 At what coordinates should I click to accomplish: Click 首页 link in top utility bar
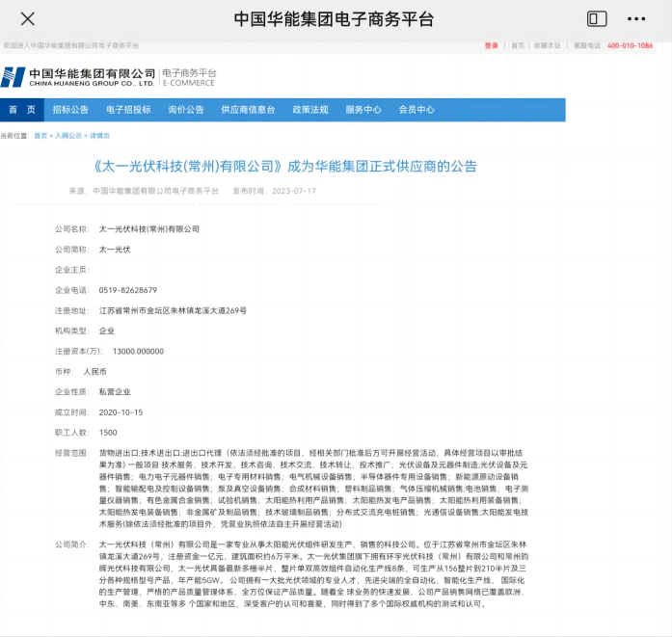518,45
